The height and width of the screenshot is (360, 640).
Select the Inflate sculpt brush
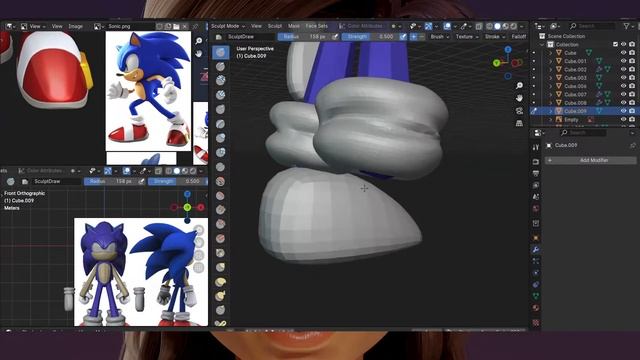(x=220, y=138)
